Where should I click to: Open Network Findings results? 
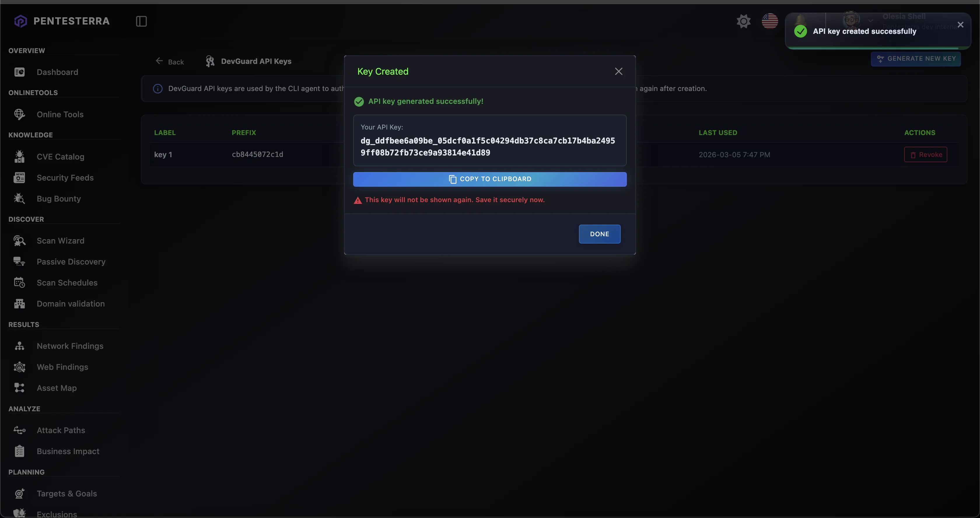tap(70, 346)
